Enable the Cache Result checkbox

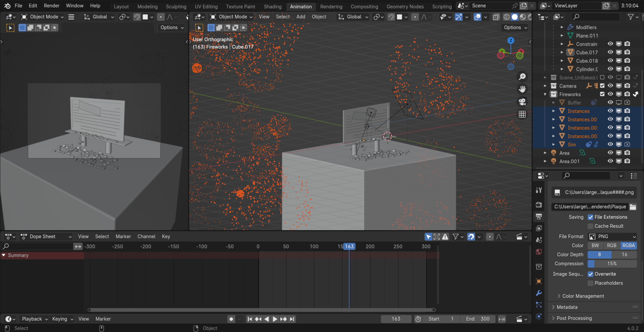click(x=590, y=226)
